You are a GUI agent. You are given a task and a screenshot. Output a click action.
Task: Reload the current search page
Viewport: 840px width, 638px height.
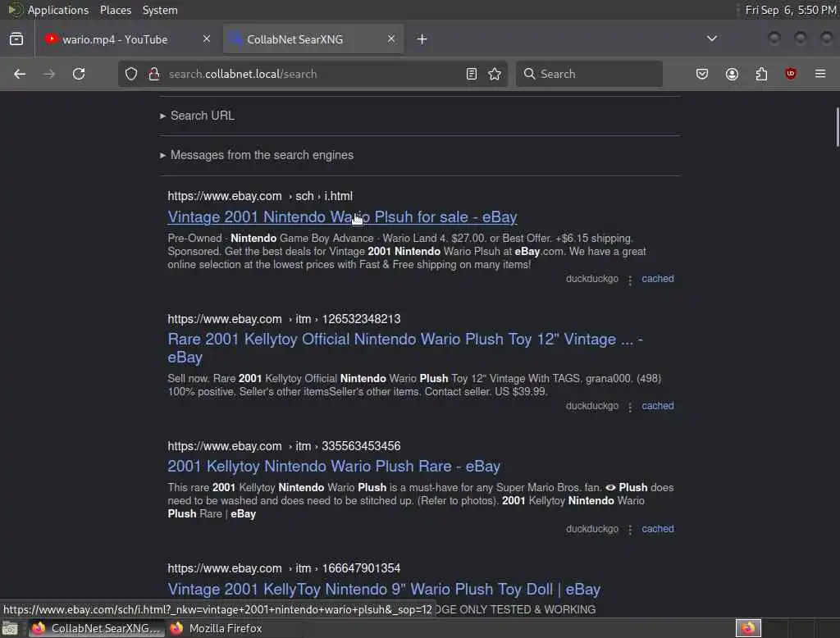(x=79, y=74)
